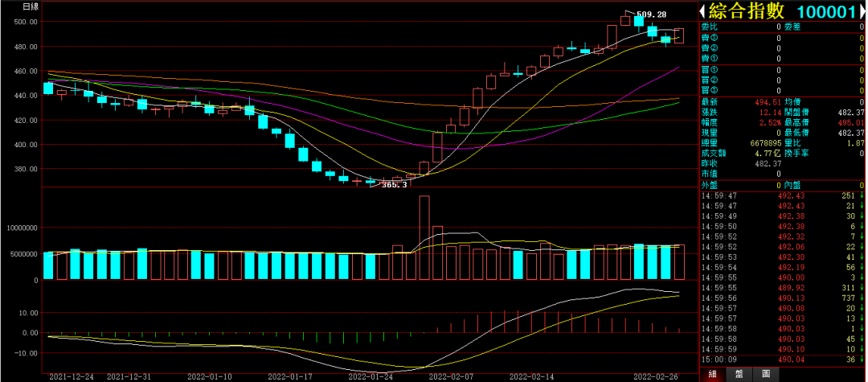Click the 509.28 high price marker
868x382 pixels.
[x=651, y=14]
